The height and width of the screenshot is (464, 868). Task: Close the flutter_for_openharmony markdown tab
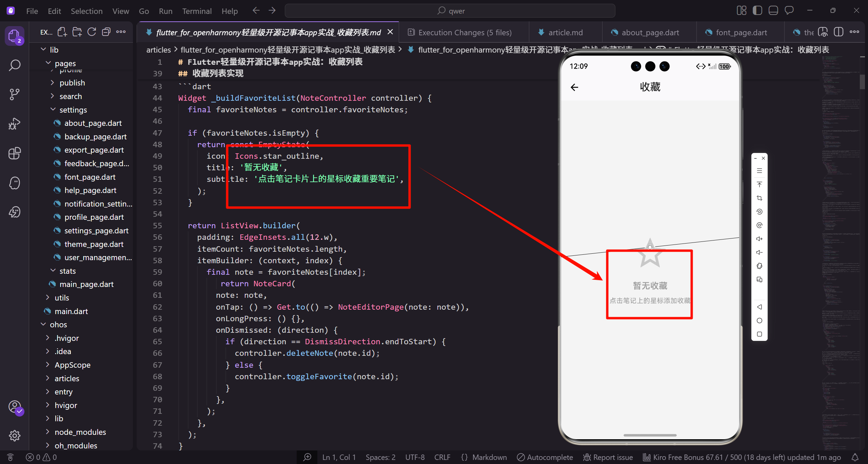390,32
